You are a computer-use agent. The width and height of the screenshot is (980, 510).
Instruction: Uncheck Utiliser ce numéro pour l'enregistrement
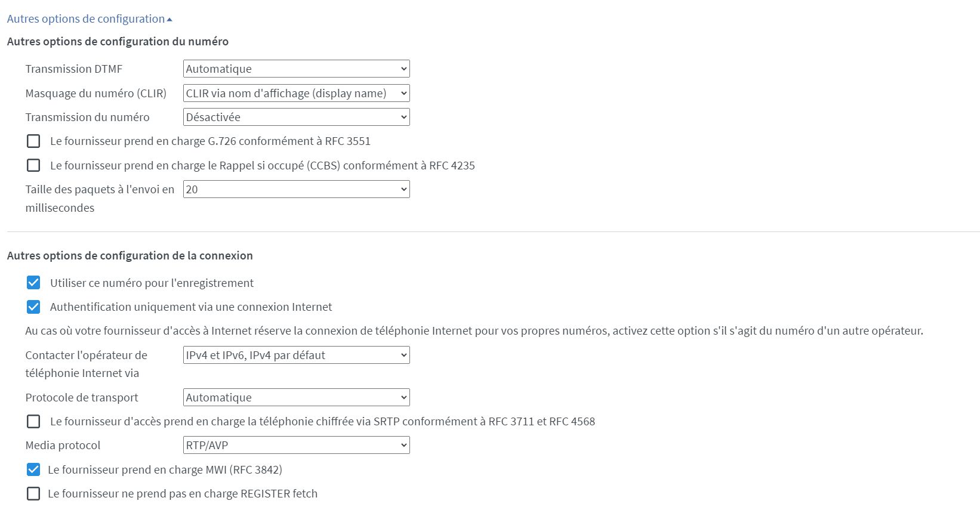pyautogui.click(x=33, y=282)
